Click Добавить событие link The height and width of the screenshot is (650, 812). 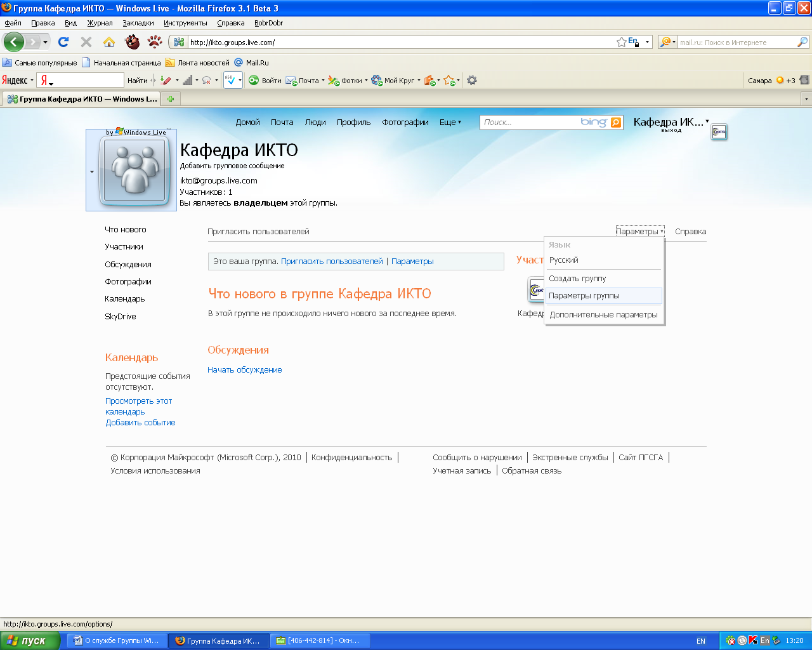pos(140,423)
